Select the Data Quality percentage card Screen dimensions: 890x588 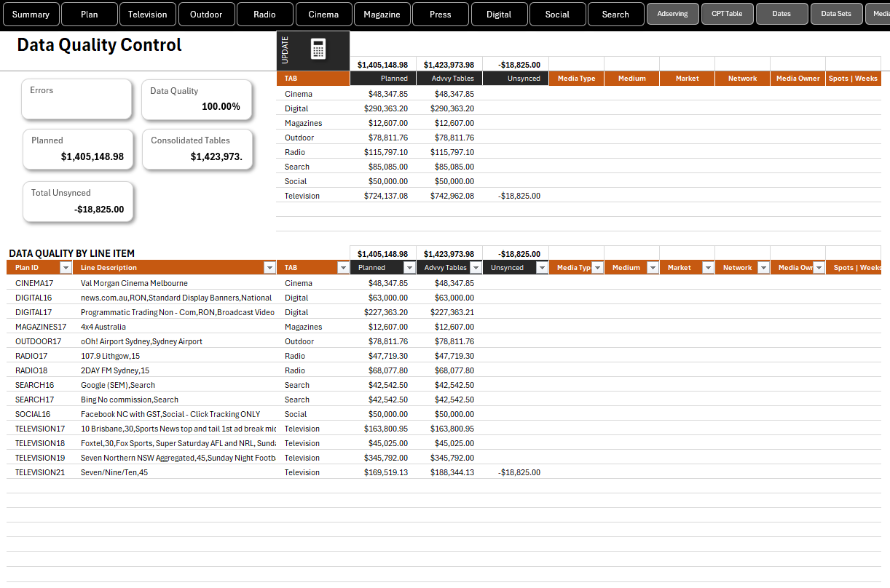coord(197,100)
